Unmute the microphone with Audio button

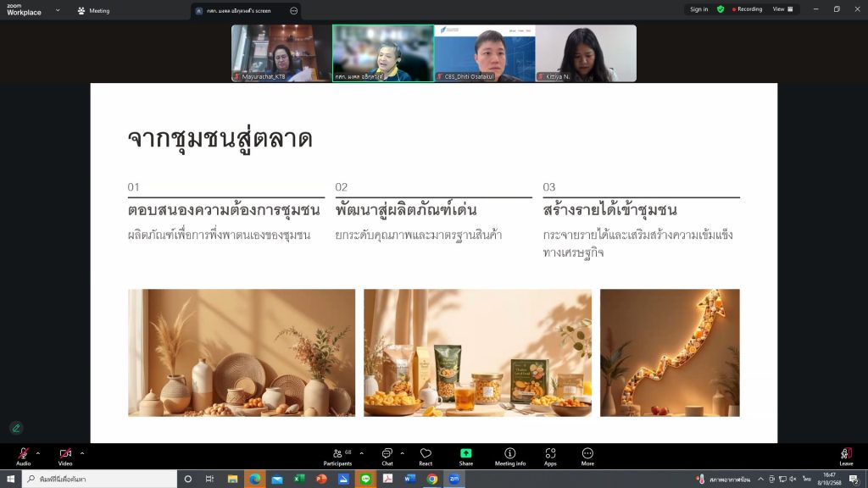pyautogui.click(x=23, y=456)
